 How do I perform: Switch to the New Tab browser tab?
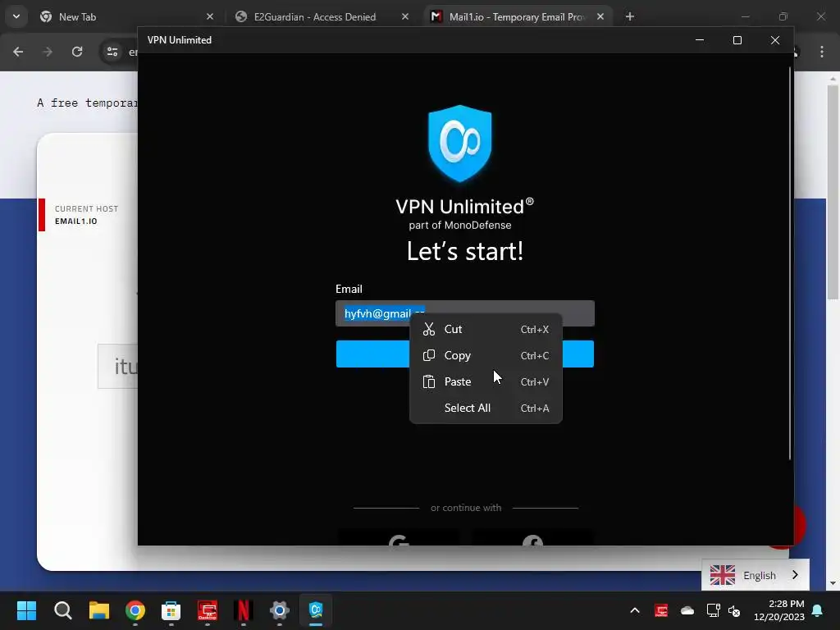(127, 16)
